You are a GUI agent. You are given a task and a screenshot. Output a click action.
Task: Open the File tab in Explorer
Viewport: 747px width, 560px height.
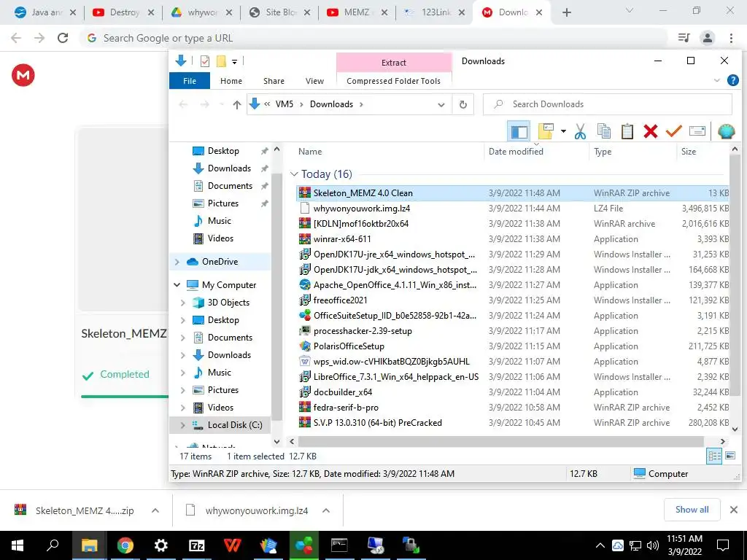(190, 81)
